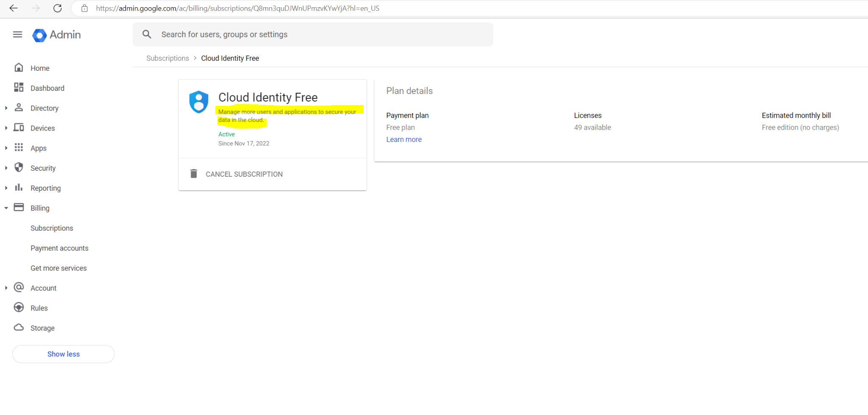Click Cancel Subscription
868x415 pixels.
click(244, 174)
